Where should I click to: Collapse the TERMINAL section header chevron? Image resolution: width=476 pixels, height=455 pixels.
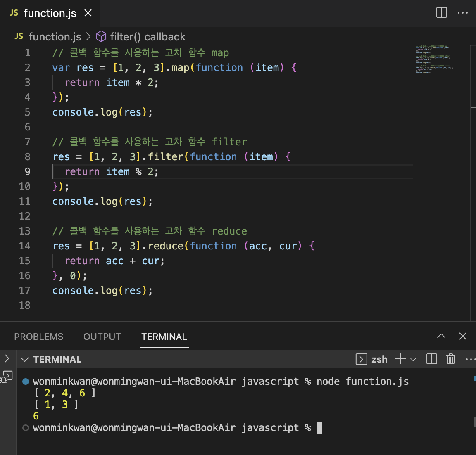pos(25,360)
